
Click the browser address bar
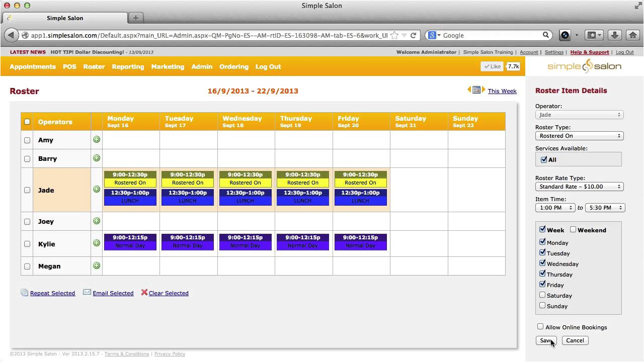point(209,35)
